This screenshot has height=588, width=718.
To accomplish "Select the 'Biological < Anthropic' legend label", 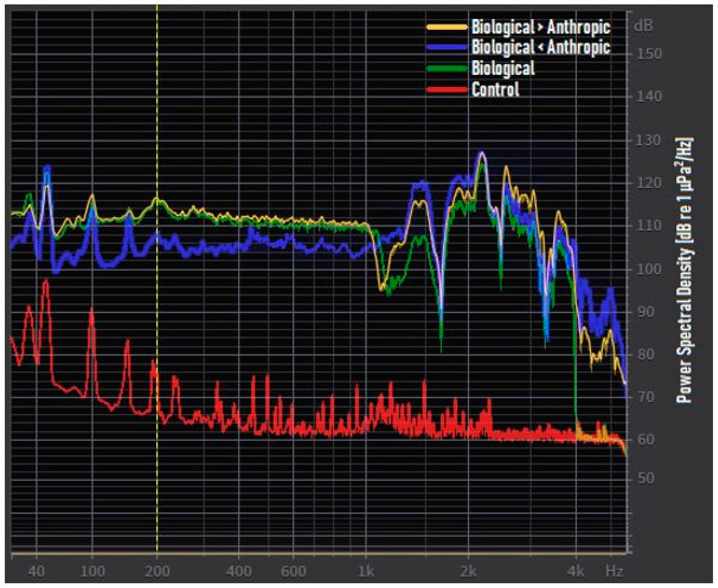I will click(x=541, y=47).
